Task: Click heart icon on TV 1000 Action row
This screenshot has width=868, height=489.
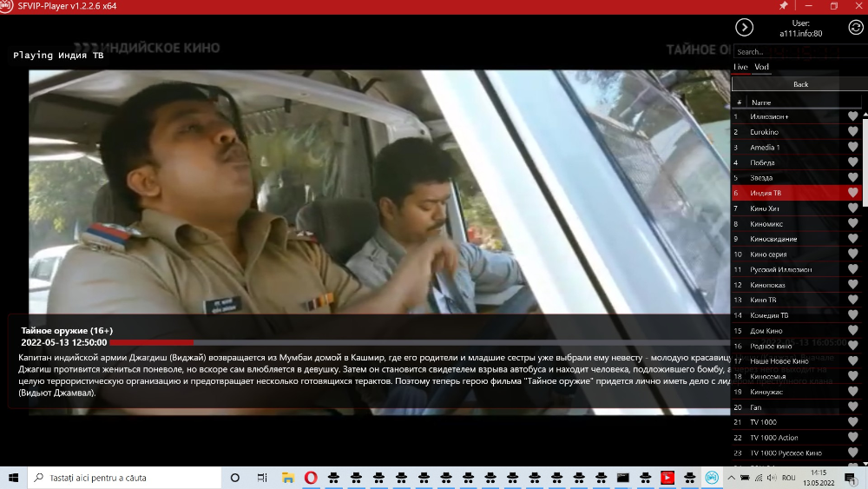Action: pyautogui.click(x=852, y=438)
